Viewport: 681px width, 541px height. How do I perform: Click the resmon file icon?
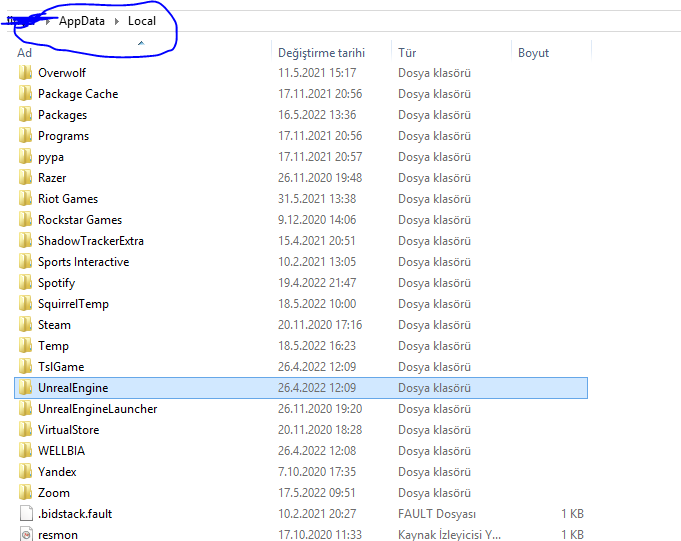click(26, 534)
